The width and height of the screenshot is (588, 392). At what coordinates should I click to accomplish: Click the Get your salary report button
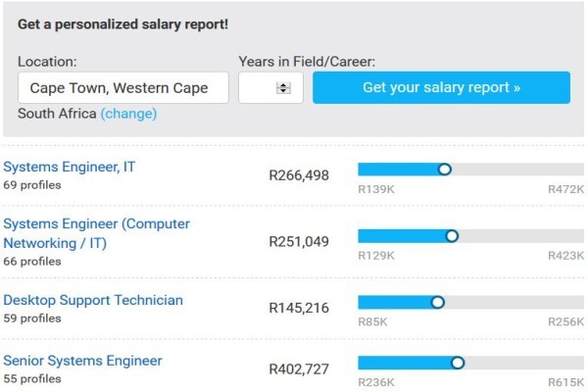pos(441,88)
